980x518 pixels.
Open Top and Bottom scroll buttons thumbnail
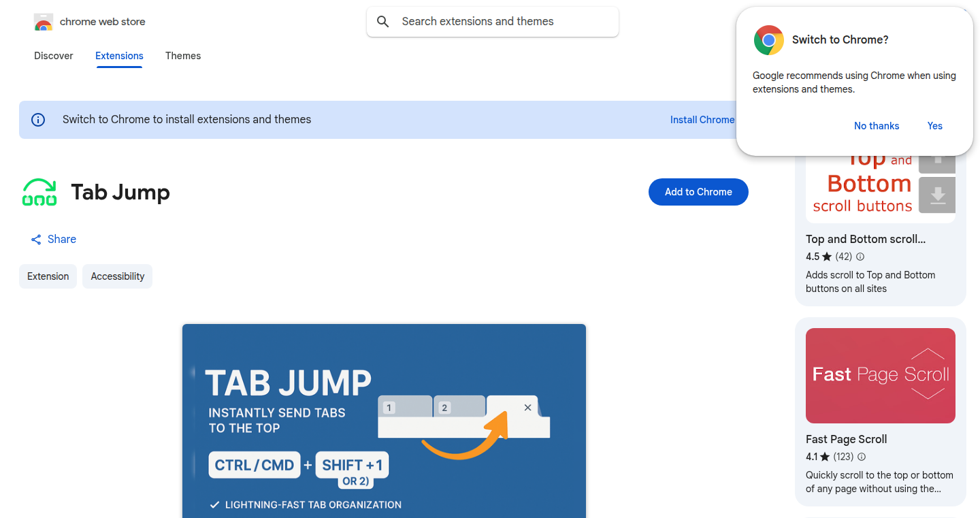coord(881,189)
